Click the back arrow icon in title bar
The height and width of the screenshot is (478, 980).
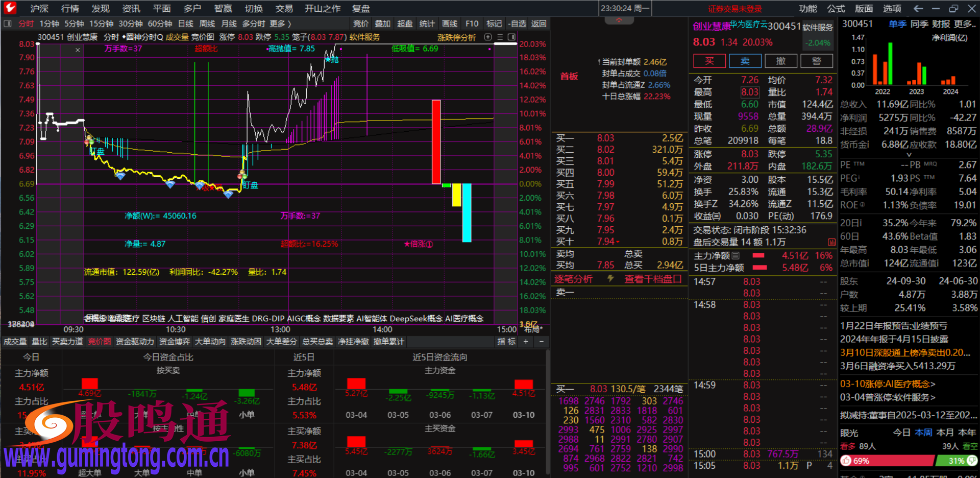(918, 9)
